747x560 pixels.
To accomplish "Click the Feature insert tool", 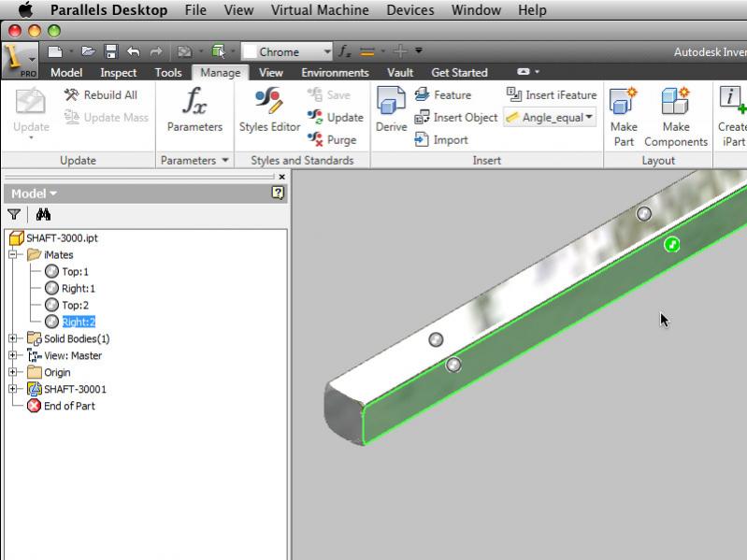I will click(x=442, y=94).
